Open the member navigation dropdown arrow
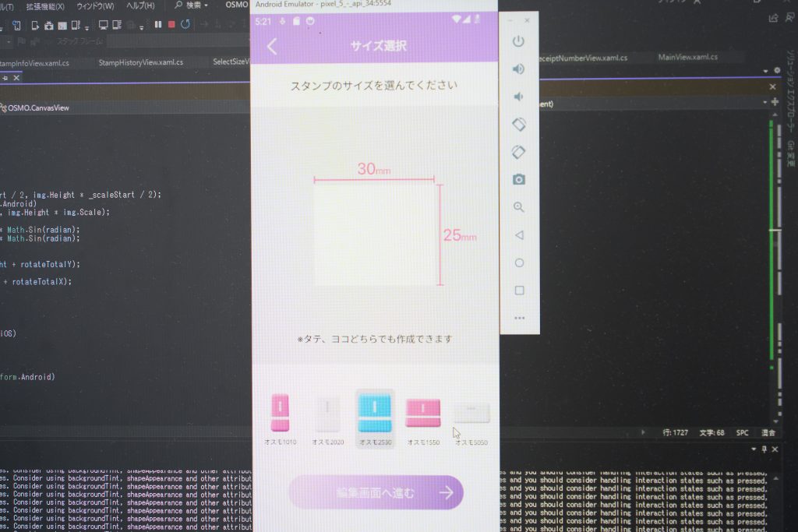Viewport: 798px width, 532px height. 765,102
